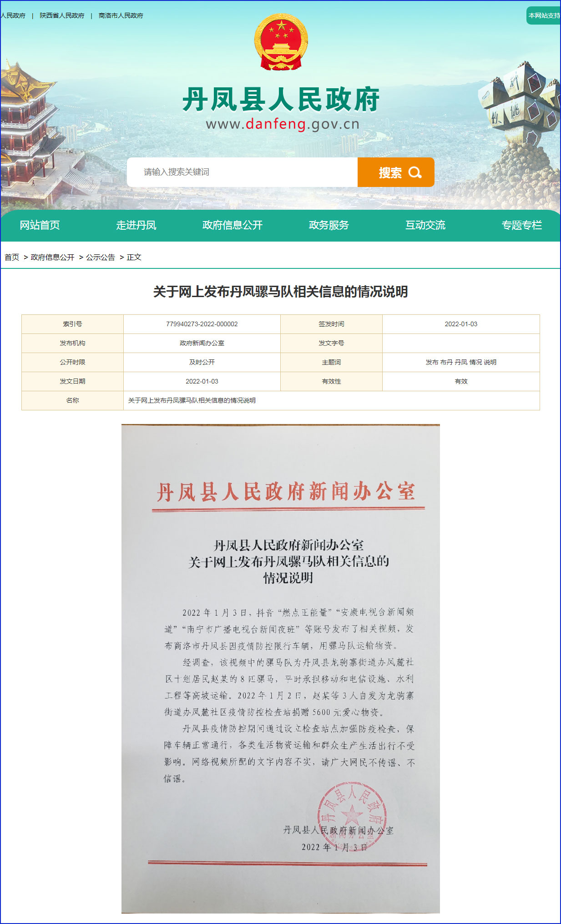Image resolution: width=561 pixels, height=924 pixels.
Task: Click the index number 779940273-2022-000002
Action: coord(202,324)
